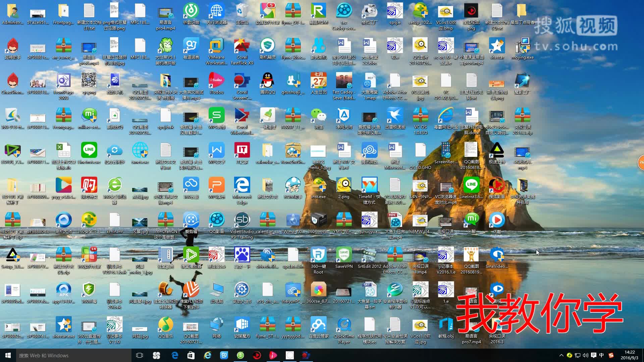Launch the 净网大师 shield icon

[344, 118]
